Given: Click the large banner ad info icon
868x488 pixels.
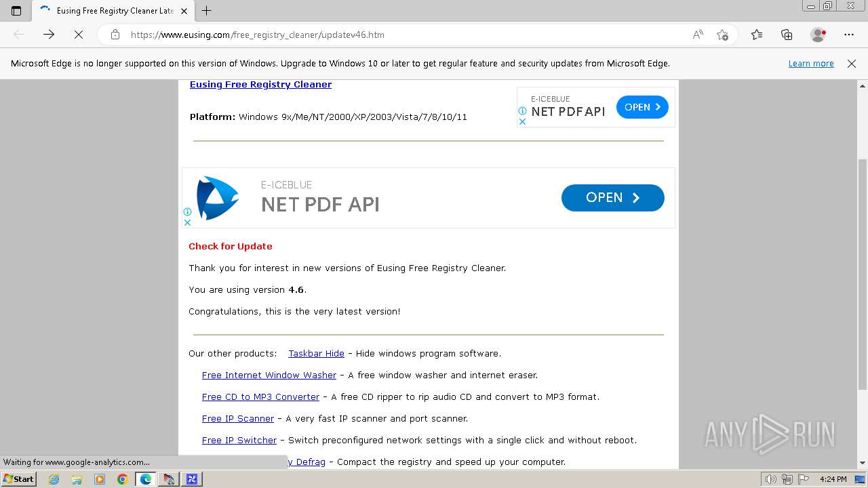Looking at the screenshot, I should tap(187, 212).
